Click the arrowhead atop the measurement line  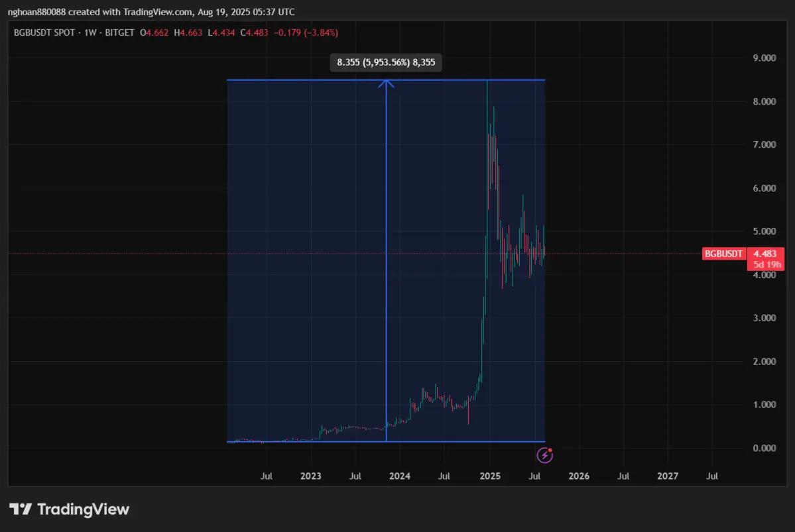(x=387, y=83)
